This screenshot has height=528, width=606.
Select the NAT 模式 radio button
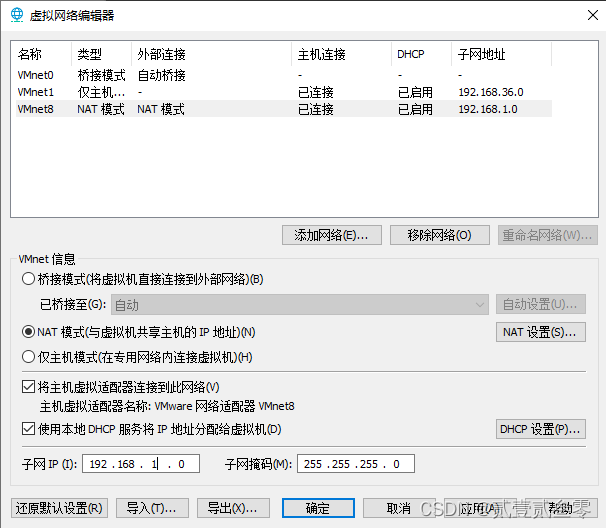tap(29, 332)
